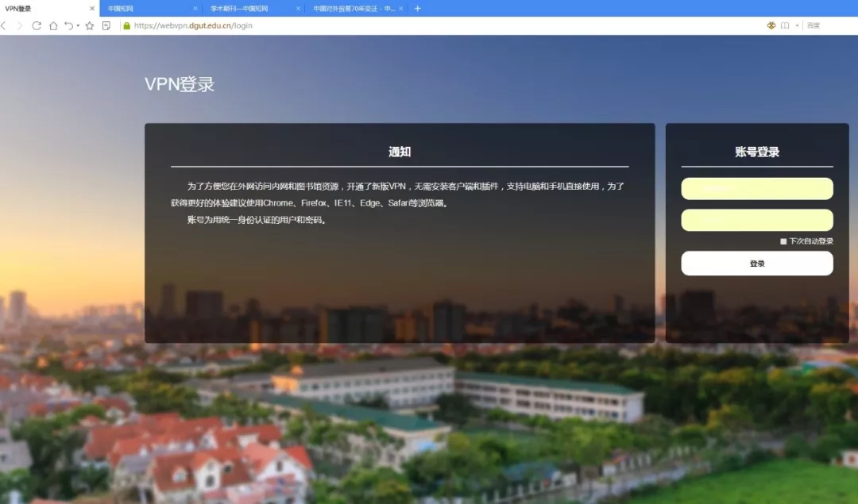Click the green padlock security icon

tap(127, 25)
